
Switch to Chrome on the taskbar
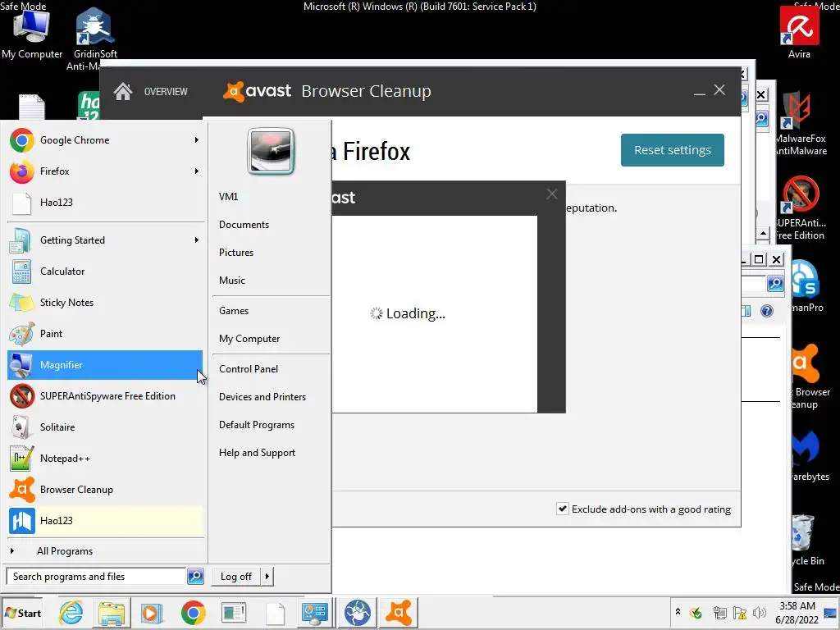193,613
